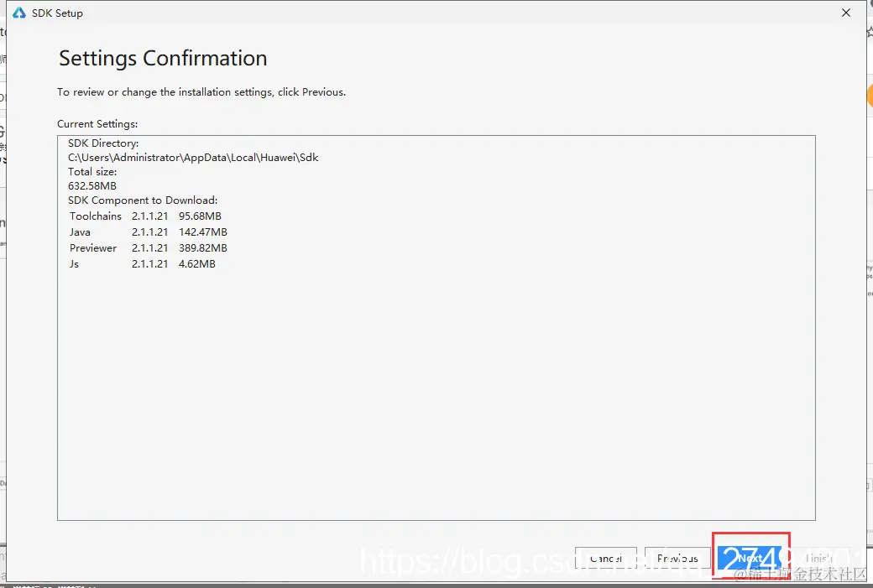This screenshot has width=873, height=588.
Task: Click the Settings Confirmation heading
Action: [163, 59]
